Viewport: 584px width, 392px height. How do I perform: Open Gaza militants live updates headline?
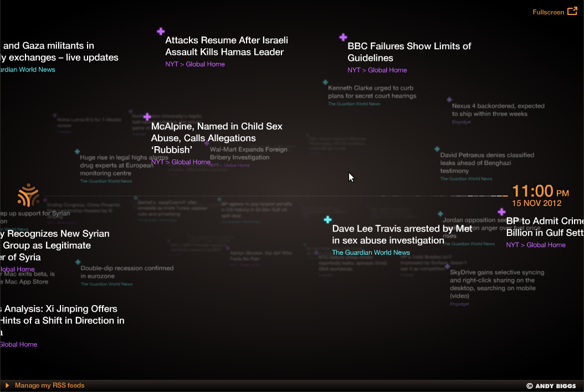[x=59, y=51]
